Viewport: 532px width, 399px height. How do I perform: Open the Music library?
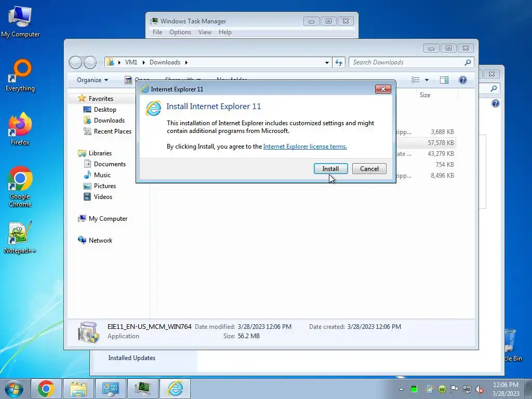pyautogui.click(x=102, y=175)
